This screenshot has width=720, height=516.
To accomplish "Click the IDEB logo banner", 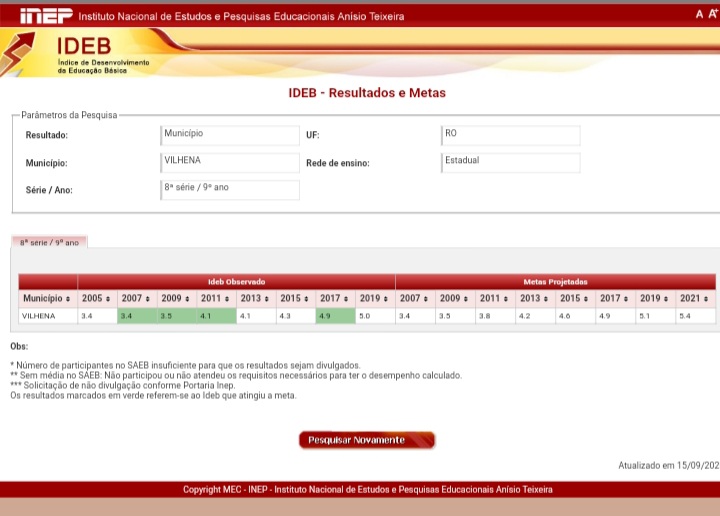I will coord(80,54).
